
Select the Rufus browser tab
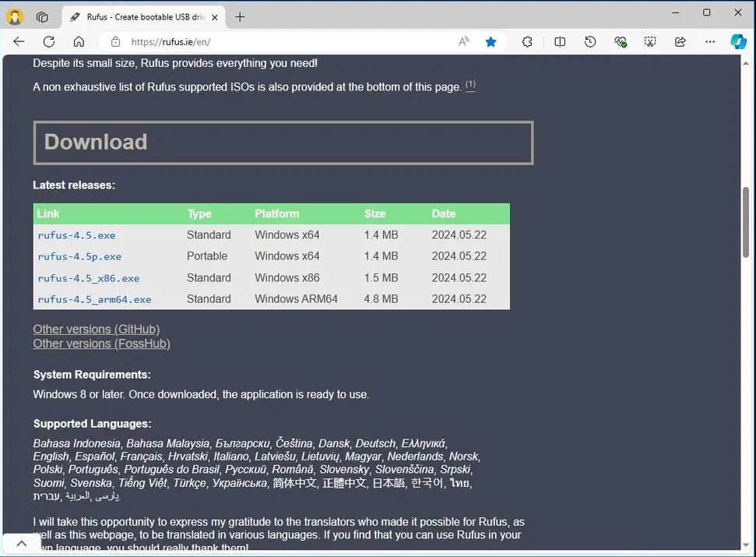(x=140, y=17)
